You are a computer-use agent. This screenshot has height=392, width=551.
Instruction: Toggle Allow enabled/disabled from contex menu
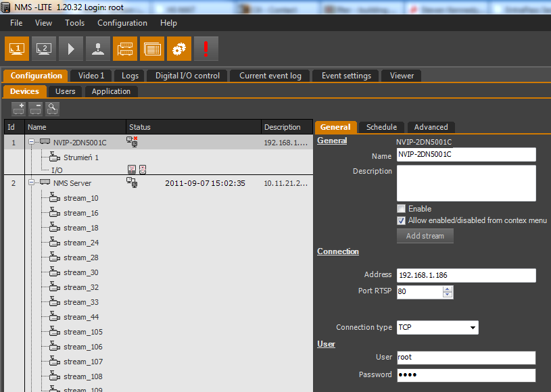pyautogui.click(x=401, y=220)
